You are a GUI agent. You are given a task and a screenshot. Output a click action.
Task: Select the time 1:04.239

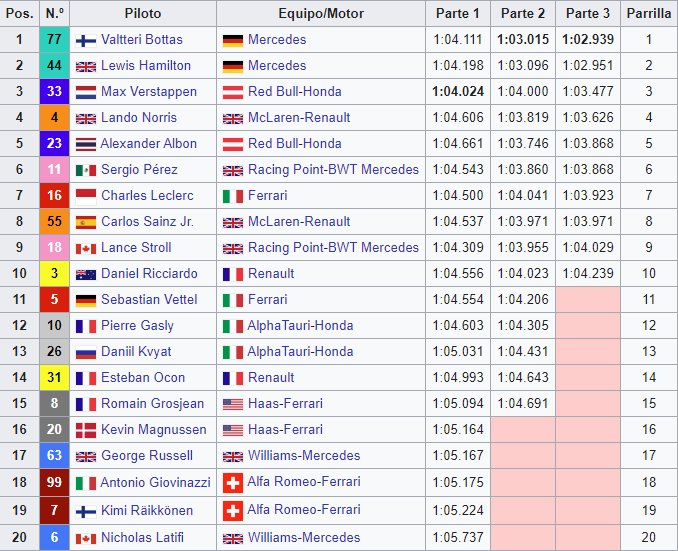588,273
